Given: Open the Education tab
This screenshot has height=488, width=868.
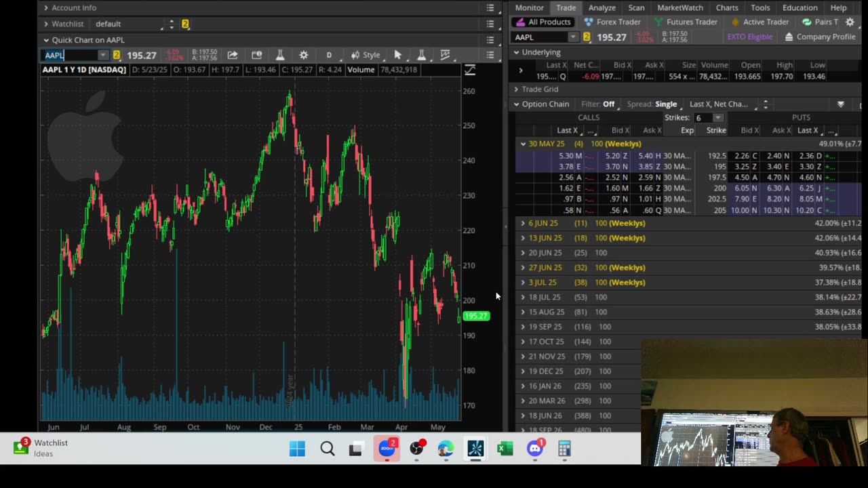Looking at the screenshot, I should 800,7.
